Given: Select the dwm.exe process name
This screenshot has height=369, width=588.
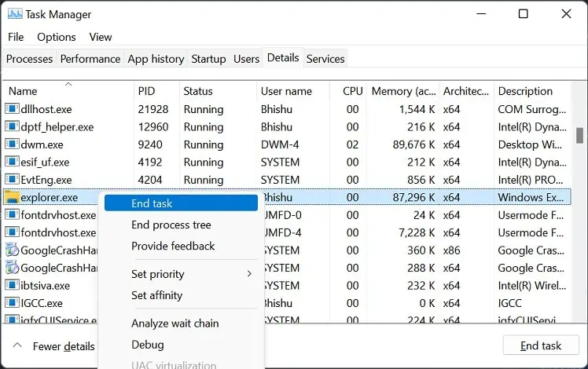Looking at the screenshot, I should click(42, 144).
